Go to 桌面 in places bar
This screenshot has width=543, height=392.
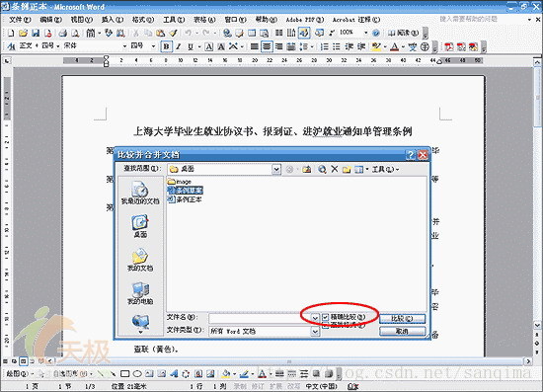pyautogui.click(x=140, y=226)
